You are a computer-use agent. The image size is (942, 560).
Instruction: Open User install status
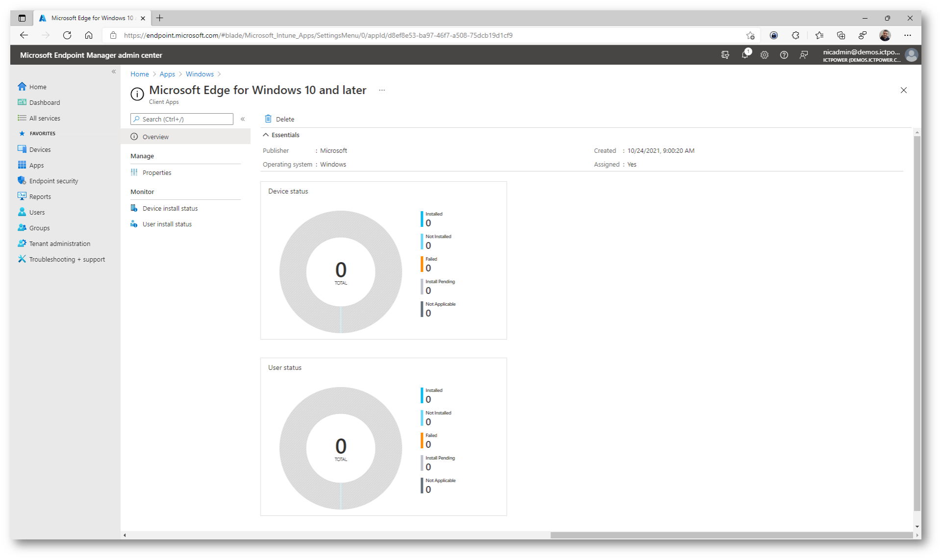click(167, 224)
